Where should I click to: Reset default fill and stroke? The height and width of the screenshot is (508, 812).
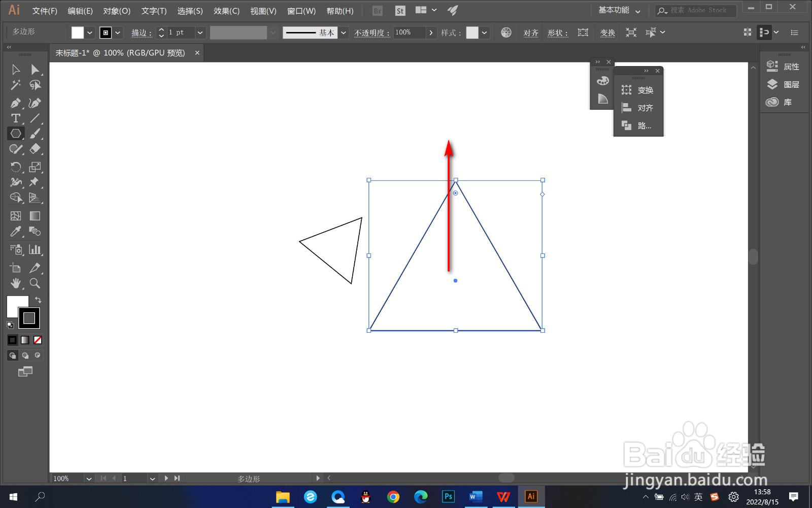point(10,325)
